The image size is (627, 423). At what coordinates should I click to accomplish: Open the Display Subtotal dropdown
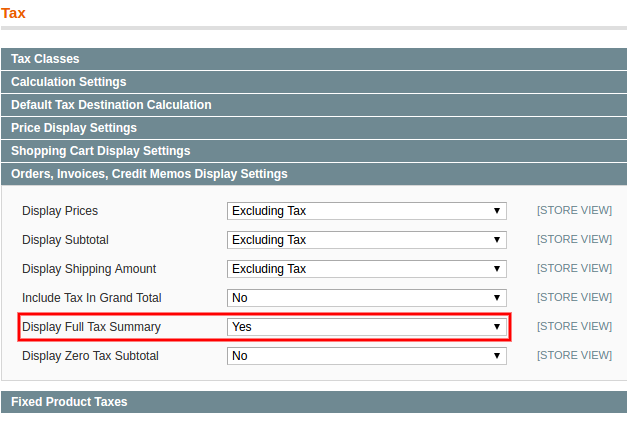tap(366, 240)
